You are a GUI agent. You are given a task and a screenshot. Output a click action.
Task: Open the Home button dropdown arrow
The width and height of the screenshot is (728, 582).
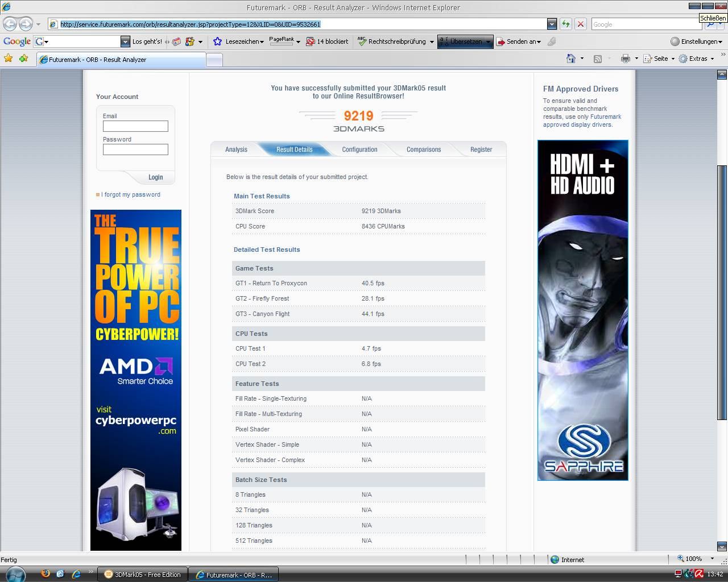pos(582,59)
